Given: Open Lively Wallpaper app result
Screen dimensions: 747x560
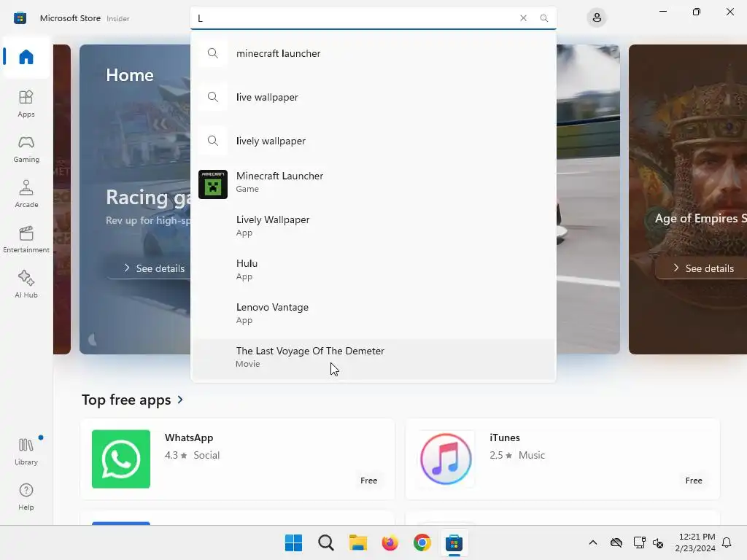Looking at the screenshot, I should pos(373,226).
